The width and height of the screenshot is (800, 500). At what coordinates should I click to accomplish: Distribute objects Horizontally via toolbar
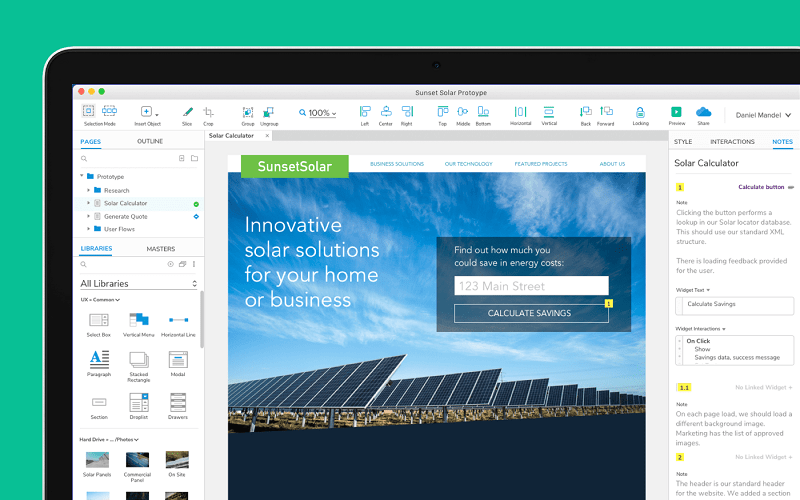(520, 112)
